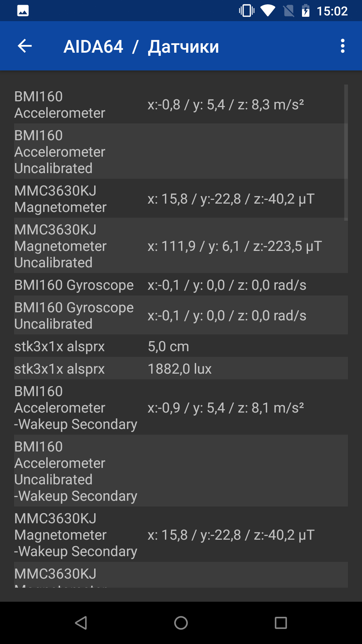The width and height of the screenshot is (362, 644).
Task: Tap the recent apps square button
Action: [281, 623]
